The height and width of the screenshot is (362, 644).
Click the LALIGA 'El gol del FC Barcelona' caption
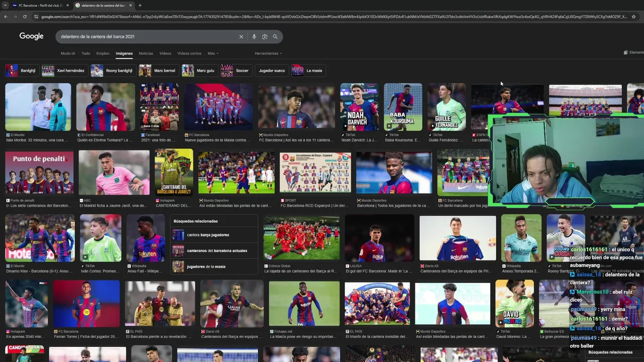point(379,271)
